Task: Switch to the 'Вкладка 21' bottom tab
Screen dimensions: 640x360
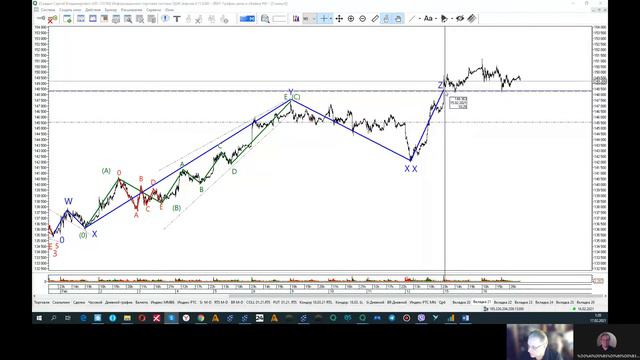Action: coord(482,302)
